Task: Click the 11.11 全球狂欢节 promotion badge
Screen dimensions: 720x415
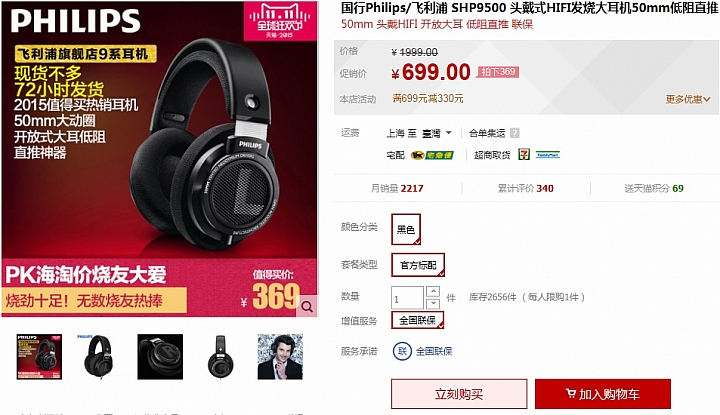Action: tap(280, 21)
